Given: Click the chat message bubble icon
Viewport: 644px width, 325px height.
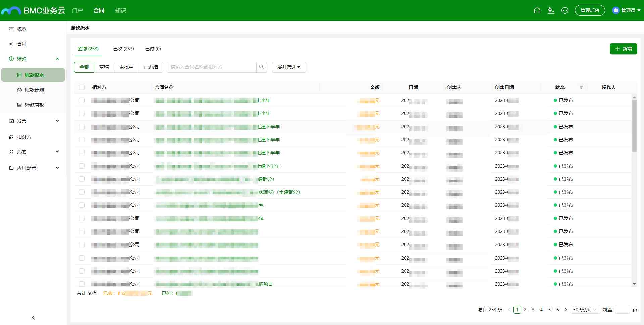Looking at the screenshot, I should tap(565, 10).
